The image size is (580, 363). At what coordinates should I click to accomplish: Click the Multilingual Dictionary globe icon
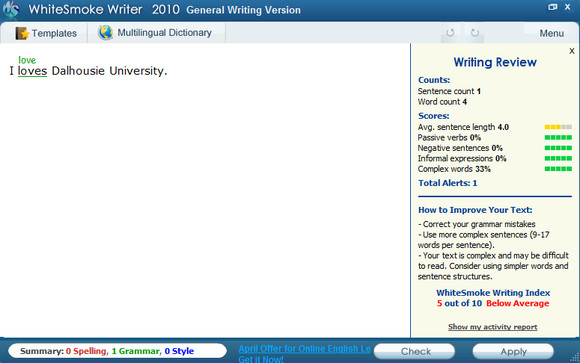click(105, 33)
